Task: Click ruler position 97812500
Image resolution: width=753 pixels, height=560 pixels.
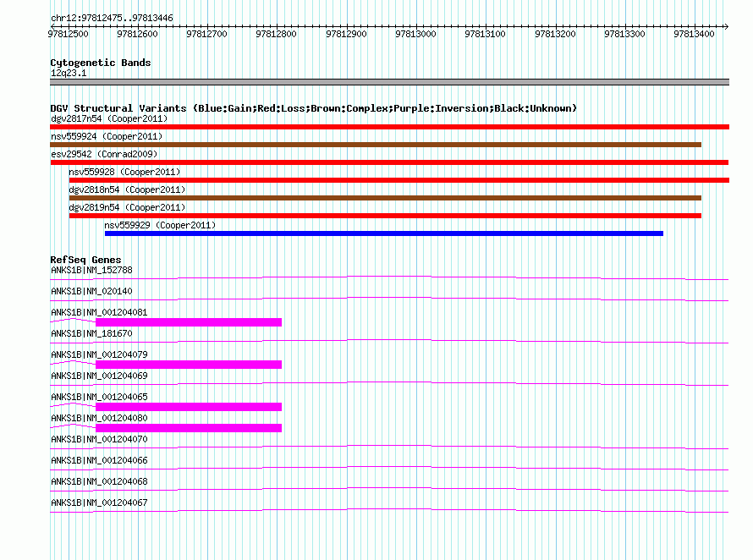Action: coord(69,34)
